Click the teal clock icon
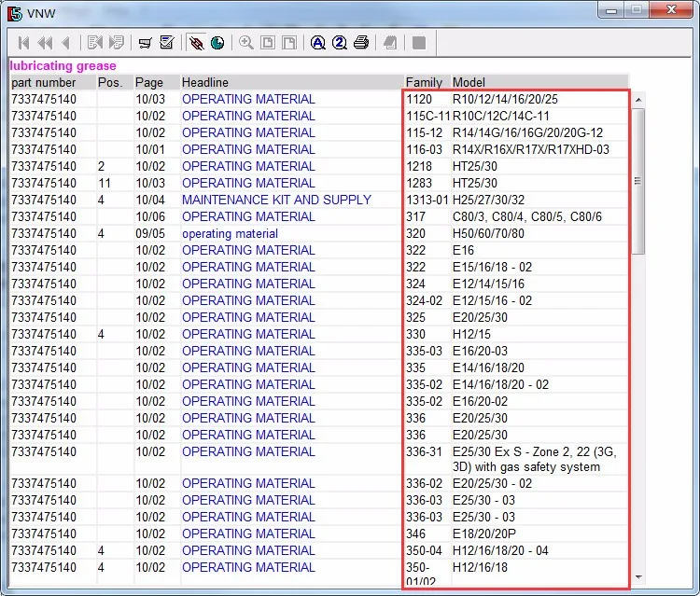The height and width of the screenshot is (596, 700). point(217,43)
